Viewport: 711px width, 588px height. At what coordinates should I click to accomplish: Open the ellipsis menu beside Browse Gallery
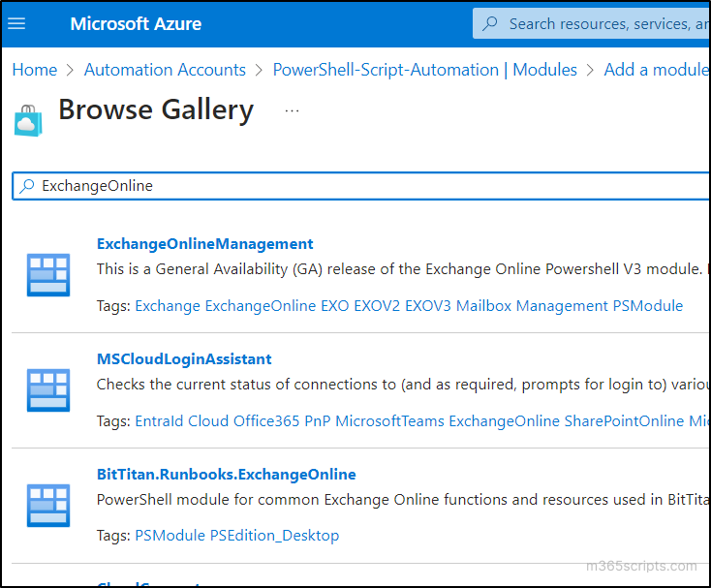pos(292,111)
